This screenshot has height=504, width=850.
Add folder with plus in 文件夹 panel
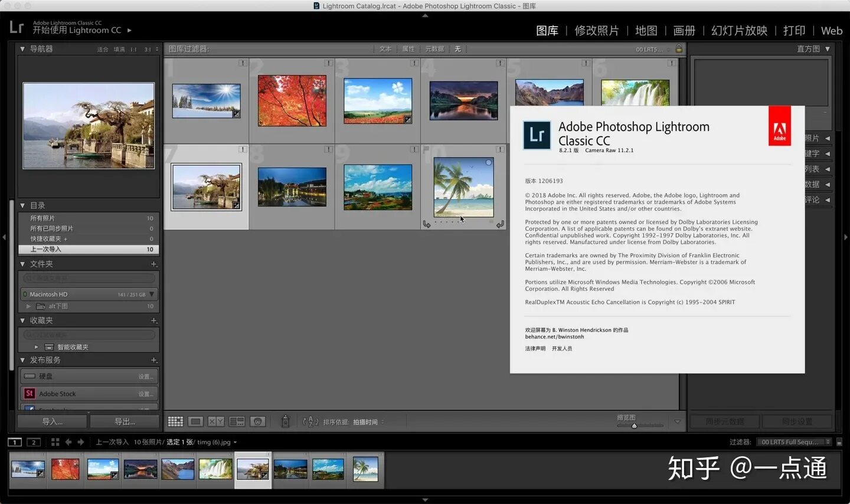153,264
